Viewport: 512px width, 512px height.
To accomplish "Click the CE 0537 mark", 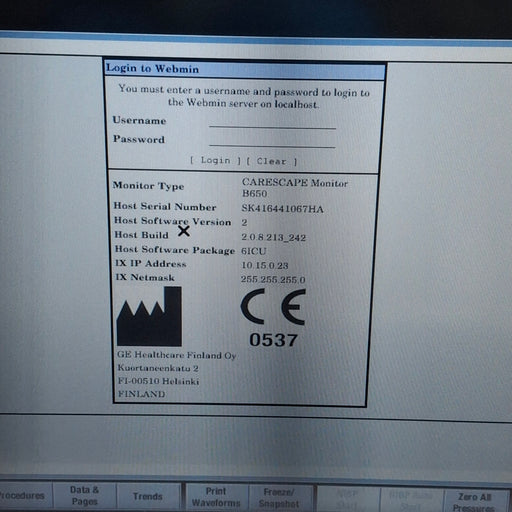I will pos(273,318).
